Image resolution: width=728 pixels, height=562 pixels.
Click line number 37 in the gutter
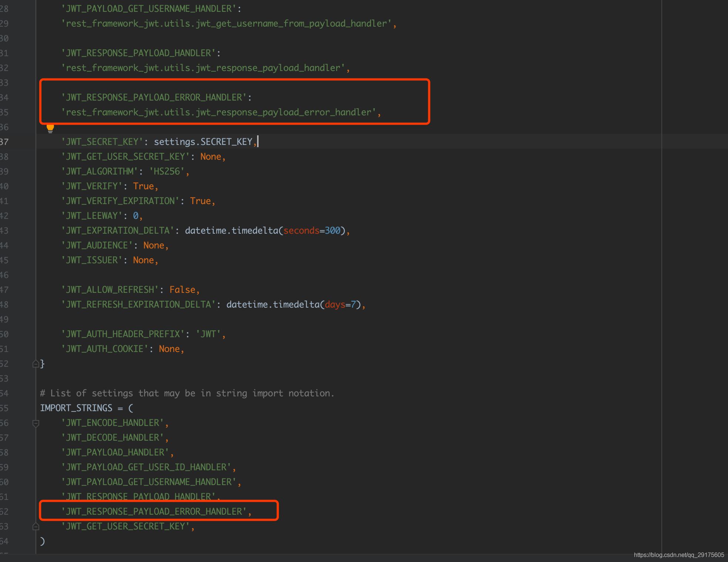pos(6,142)
